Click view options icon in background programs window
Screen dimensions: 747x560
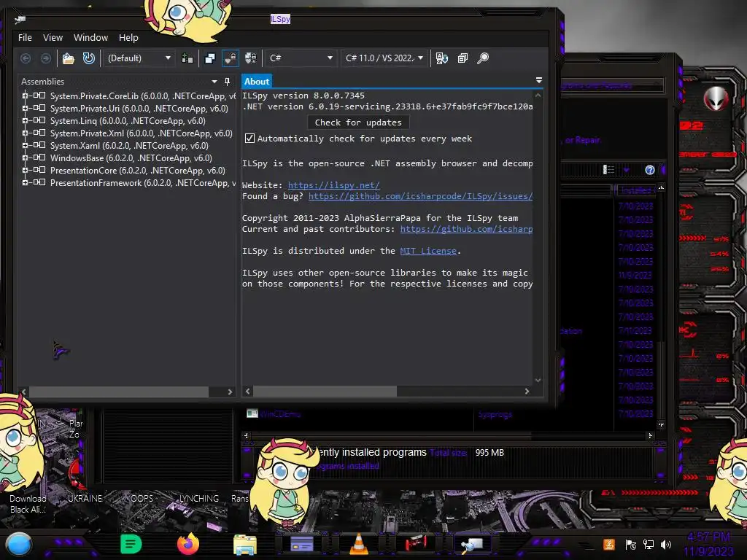(x=609, y=170)
